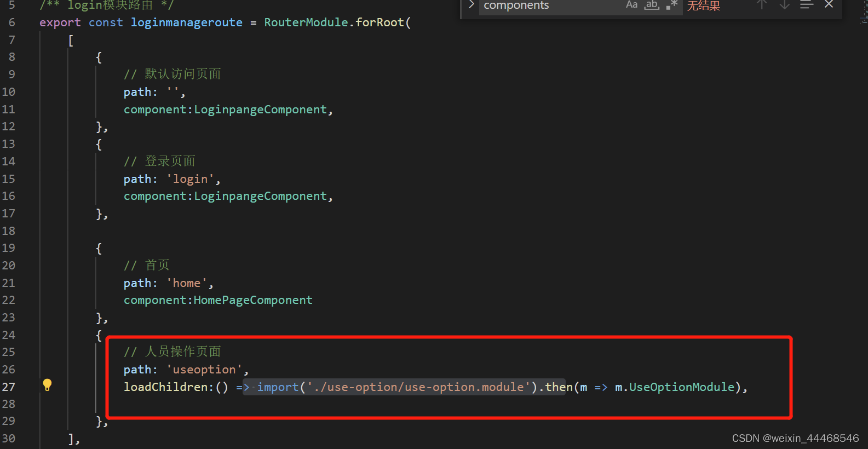Viewport: 868px width, 449px height.
Task: Toggle Match Case (Aa) in find widget
Action: (x=631, y=5)
